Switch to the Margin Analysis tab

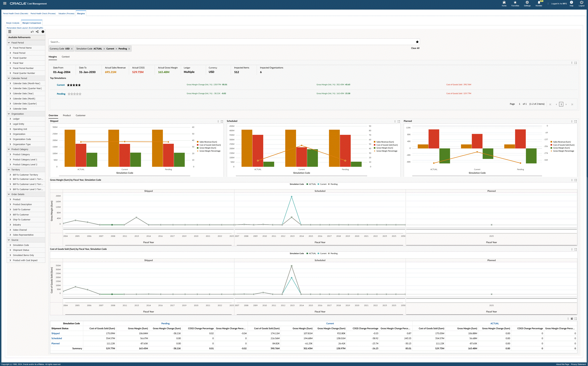13,23
